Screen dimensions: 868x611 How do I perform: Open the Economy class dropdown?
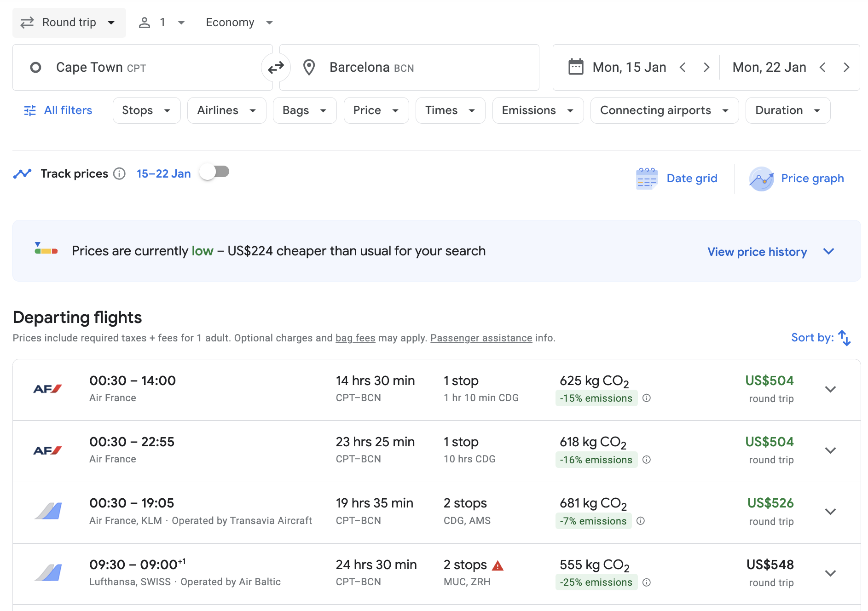[239, 23]
